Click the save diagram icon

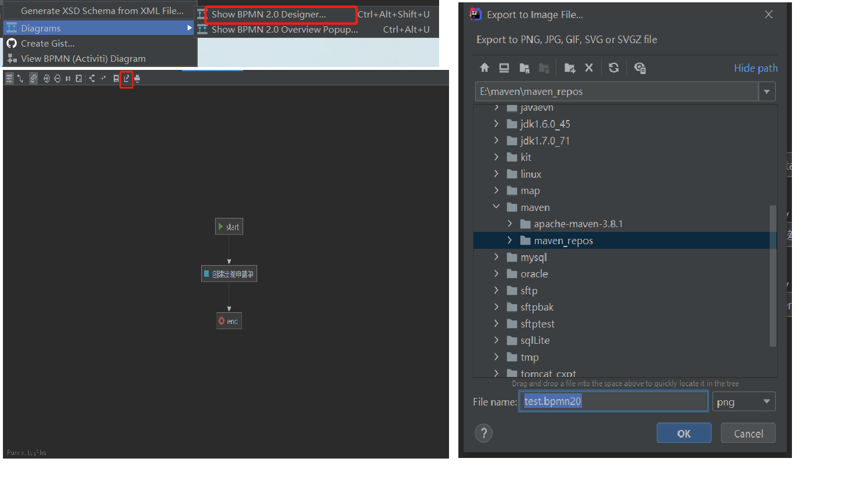[116, 78]
